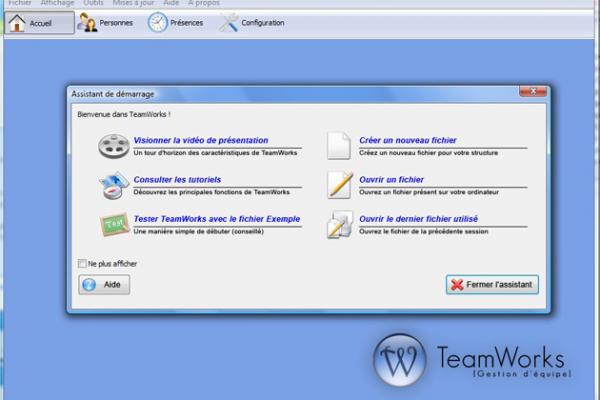The image size is (600, 400).
Task: Open the A propos menu
Action: point(204,3)
